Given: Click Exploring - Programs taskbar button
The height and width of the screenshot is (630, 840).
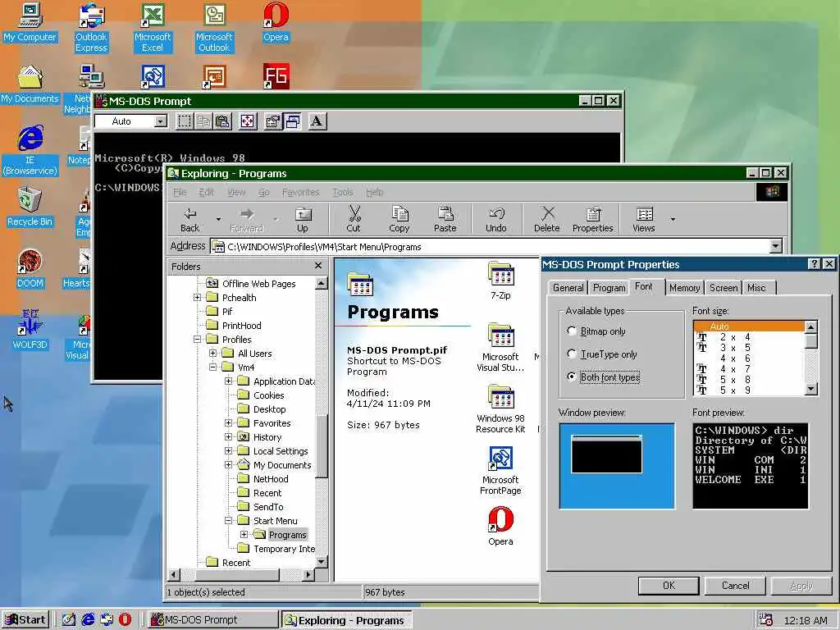Looking at the screenshot, I should (x=347, y=620).
